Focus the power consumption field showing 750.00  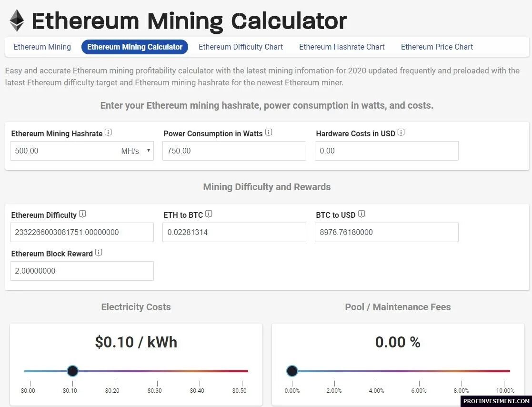coord(234,151)
